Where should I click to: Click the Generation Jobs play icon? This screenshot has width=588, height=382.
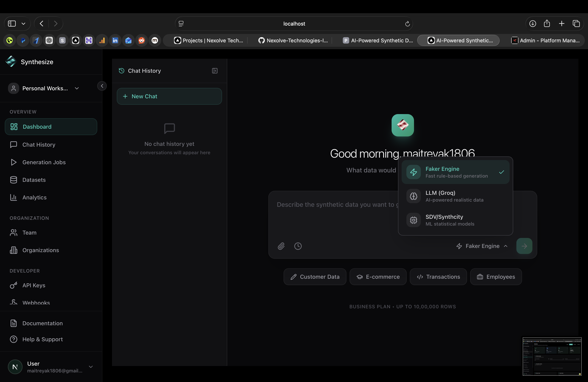(x=14, y=162)
